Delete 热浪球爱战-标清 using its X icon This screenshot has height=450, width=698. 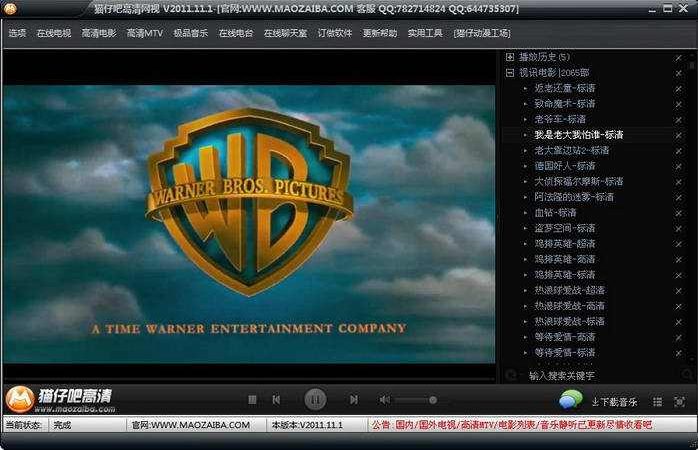coord(678,322)
